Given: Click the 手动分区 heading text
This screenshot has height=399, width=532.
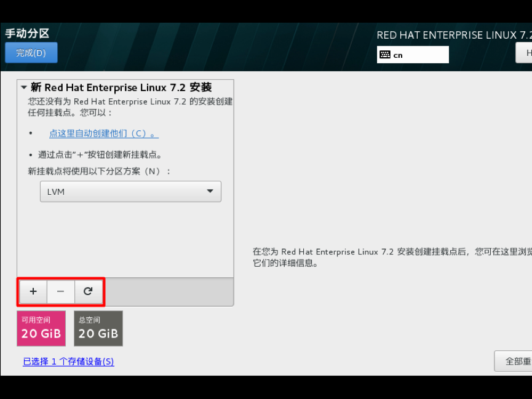Looking at the screenshot, I should (x=27, y=33).
